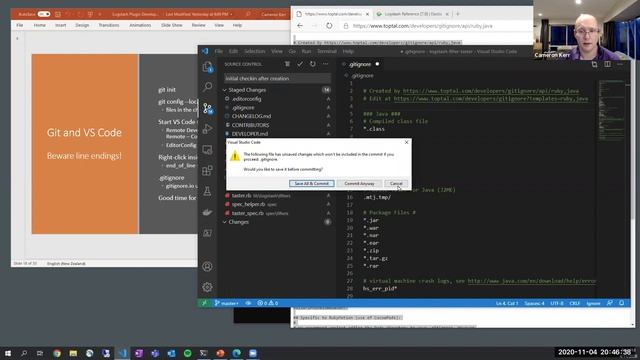640x360 pixels.
Task: Open the Docker view in activity bar
Action: (207, 212)
